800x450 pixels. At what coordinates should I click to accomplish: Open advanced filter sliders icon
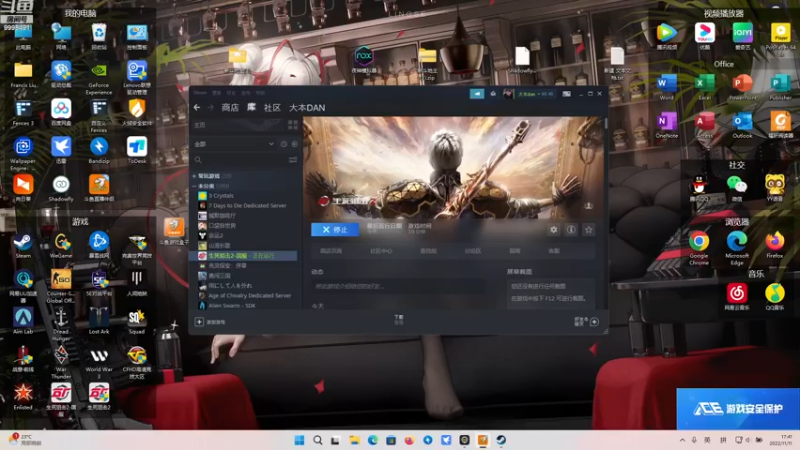coord(293,160)
